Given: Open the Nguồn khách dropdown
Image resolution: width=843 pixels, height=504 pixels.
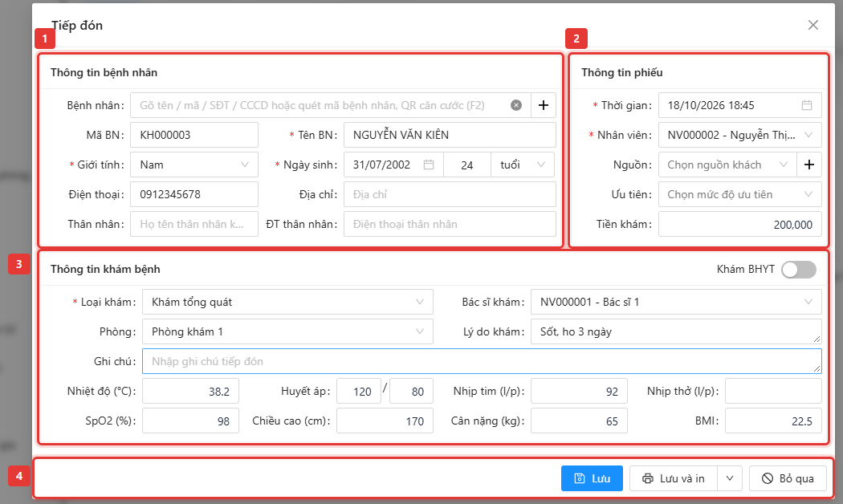Looking at the screenshot, I should (x=727, y=165).
